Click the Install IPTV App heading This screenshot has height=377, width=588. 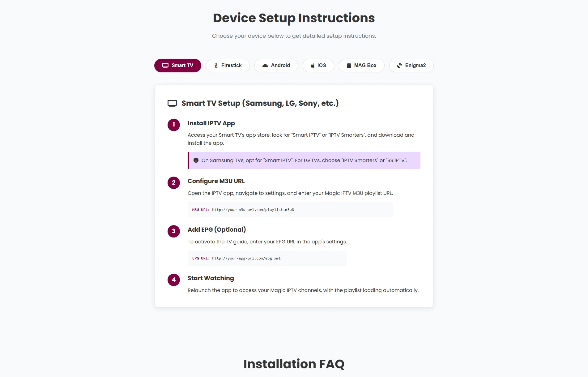coord(211,123)
